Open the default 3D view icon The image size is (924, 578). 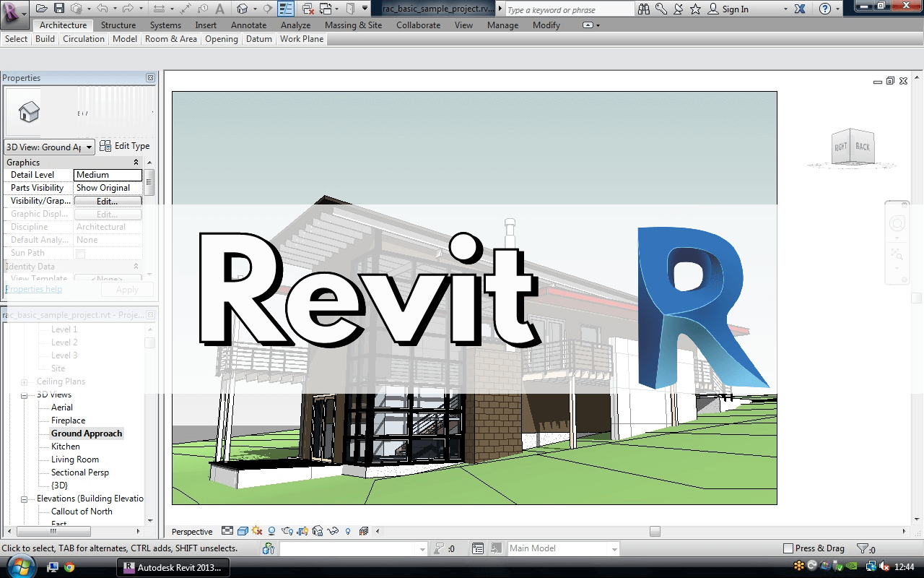242,9
